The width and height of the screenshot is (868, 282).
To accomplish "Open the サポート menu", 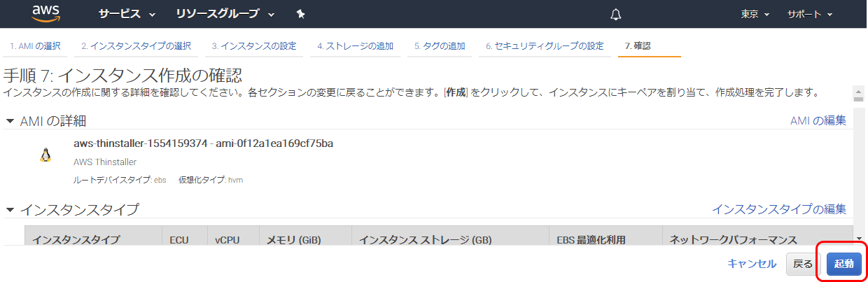I will [x=809, y=14].
